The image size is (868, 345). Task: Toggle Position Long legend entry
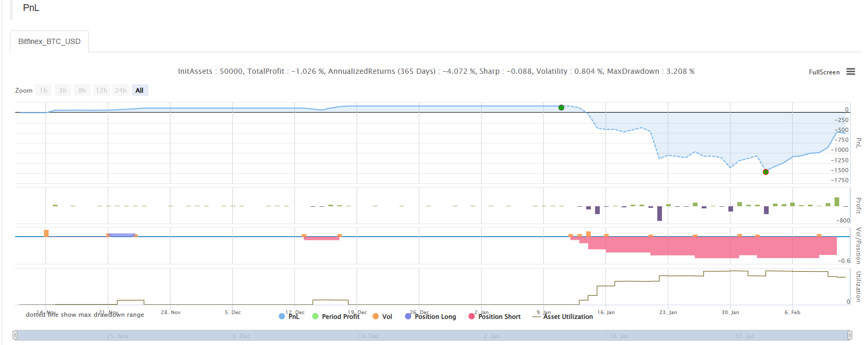430,316
